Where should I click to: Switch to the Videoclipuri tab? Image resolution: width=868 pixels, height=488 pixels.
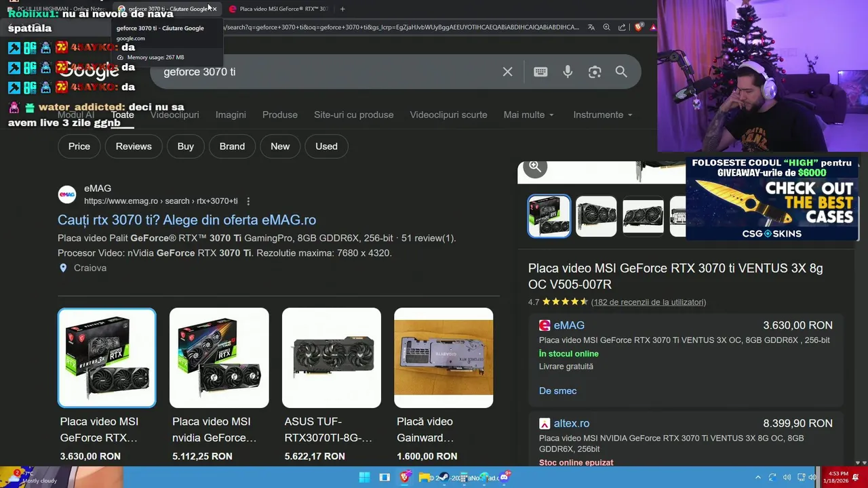[174, 115]
